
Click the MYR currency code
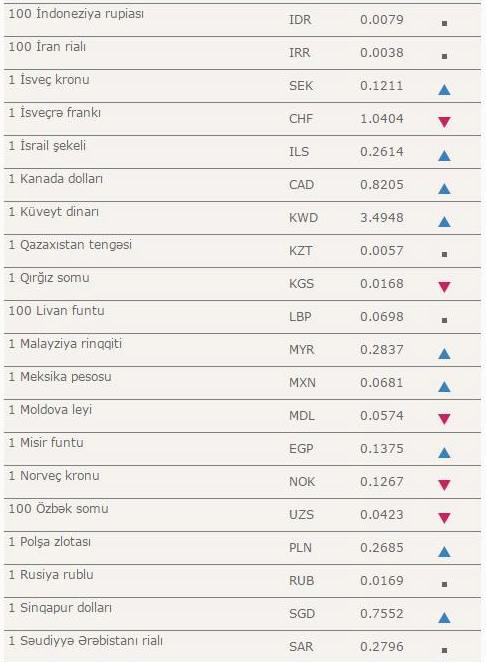coord(302,350)
